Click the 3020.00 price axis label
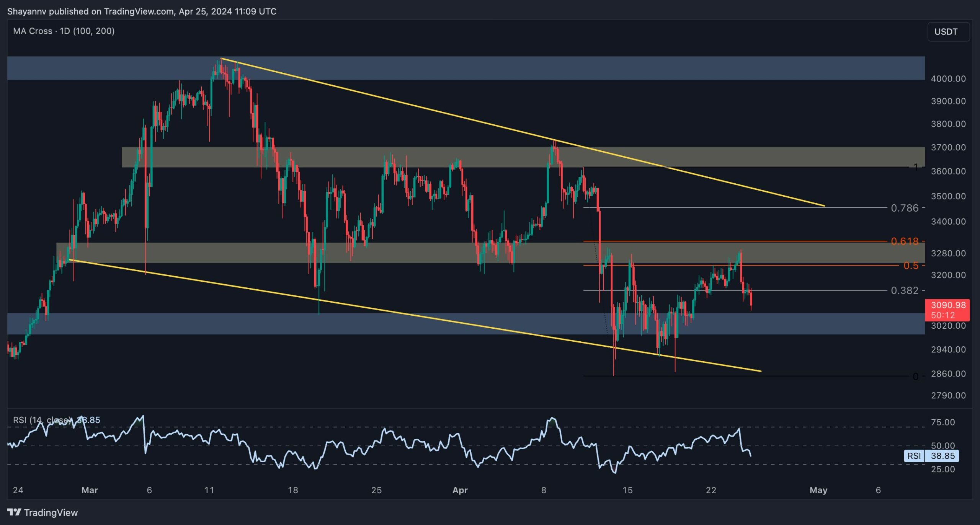The width and height of the screenshot is (980, 525). point(948,326)
